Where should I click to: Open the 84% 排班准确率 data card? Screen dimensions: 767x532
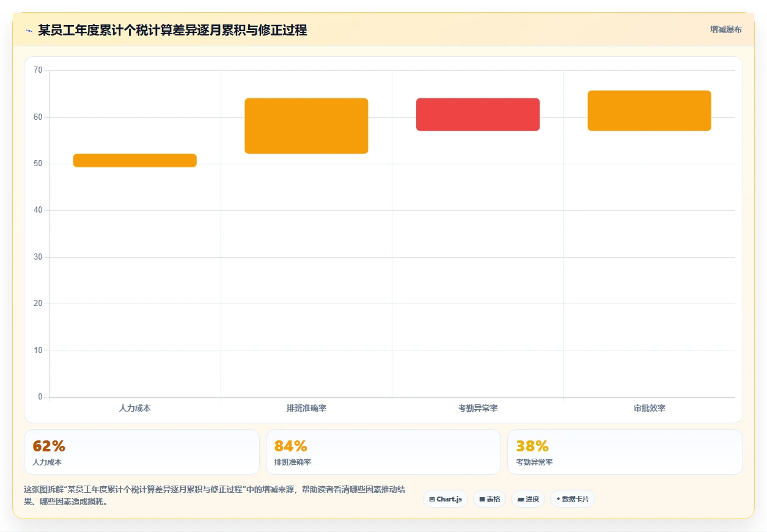[383, 452]
